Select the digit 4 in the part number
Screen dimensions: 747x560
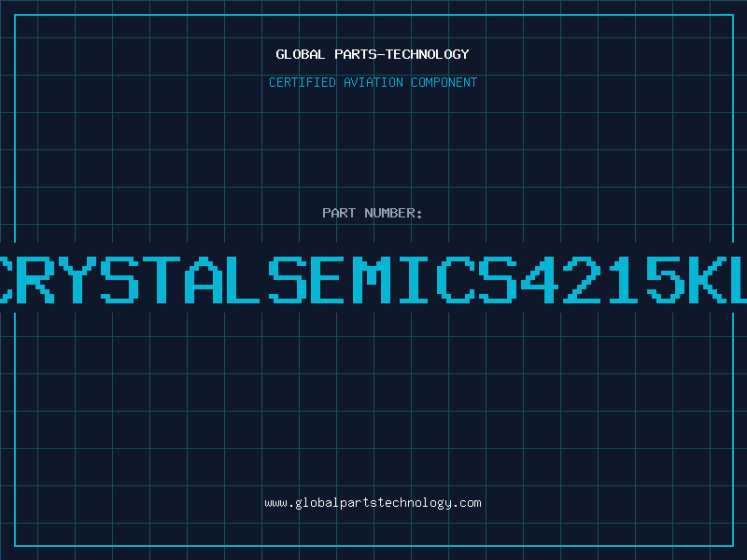(540, 280)
